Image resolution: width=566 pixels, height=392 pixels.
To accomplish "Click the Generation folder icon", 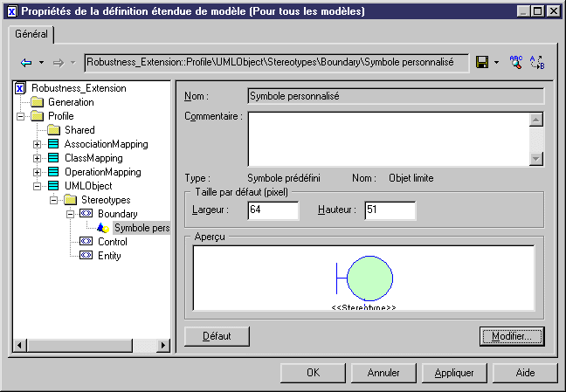I will 37,102.
